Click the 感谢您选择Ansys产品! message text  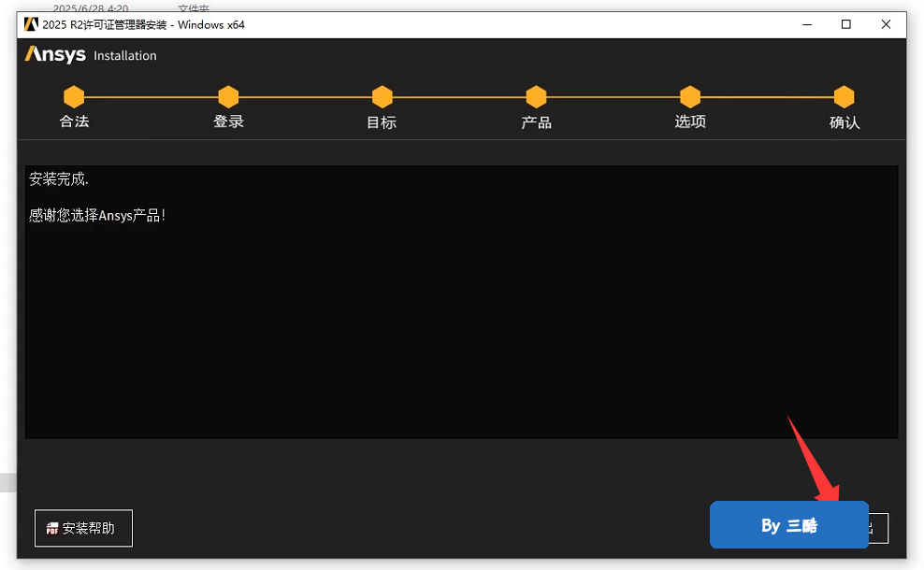[97, 216]
